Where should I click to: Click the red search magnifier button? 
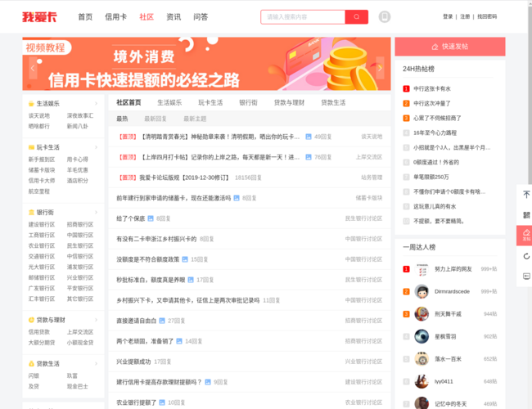(x=356, y=16)
